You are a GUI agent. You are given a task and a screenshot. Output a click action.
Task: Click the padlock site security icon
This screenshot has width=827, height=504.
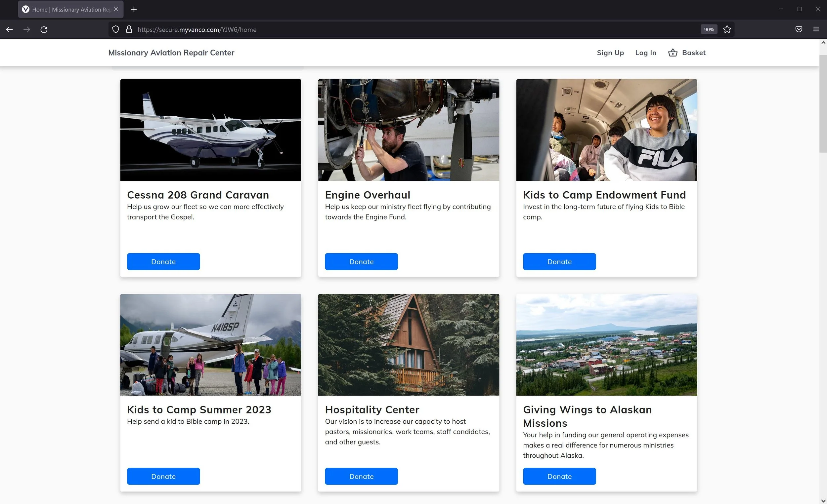pyautogui.click(x=129, y=29)
